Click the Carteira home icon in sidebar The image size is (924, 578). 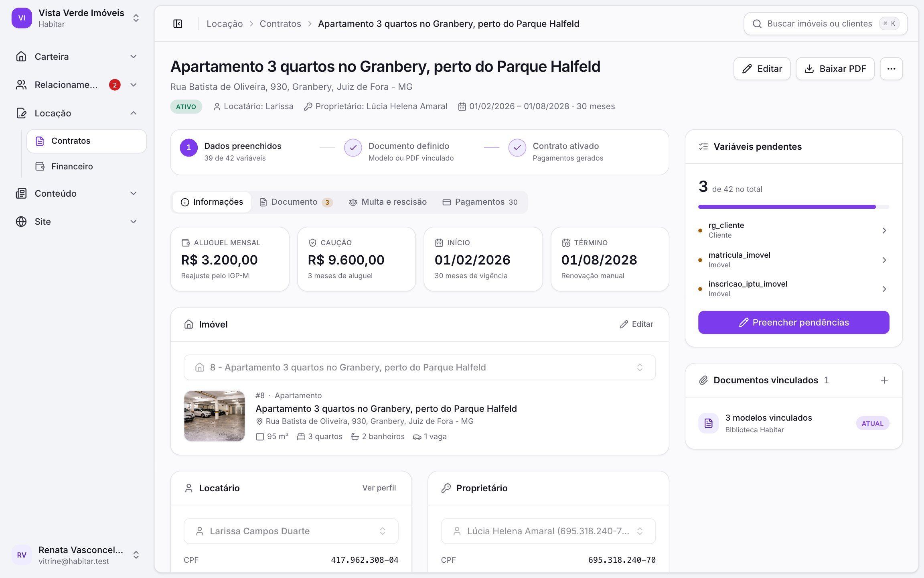click(x=21, y=57)
